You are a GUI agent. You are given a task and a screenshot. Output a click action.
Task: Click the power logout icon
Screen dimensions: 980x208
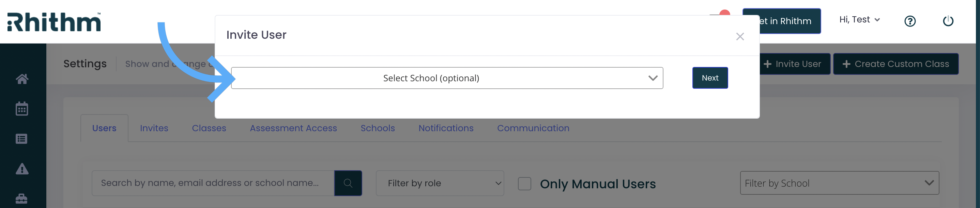(x=948, y=21)
